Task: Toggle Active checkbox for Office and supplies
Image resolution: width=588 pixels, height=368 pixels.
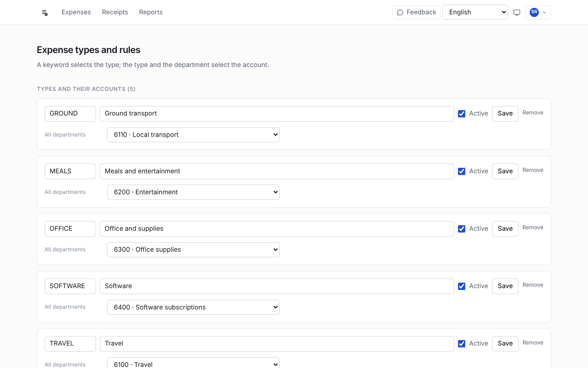Action: tap(462, 229)
